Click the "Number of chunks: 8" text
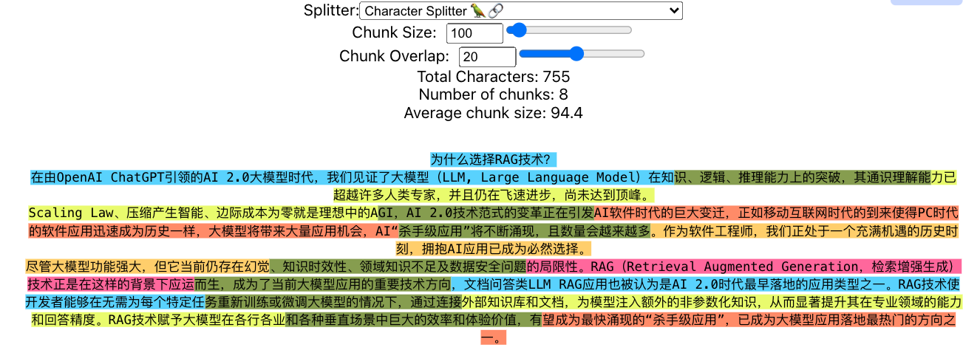 click(493, 95)
